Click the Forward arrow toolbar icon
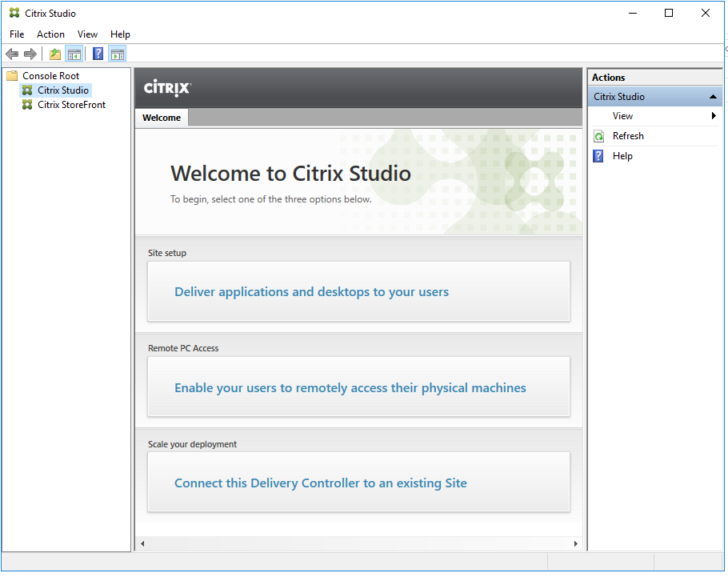Screen dimensions: 728x577 (30, 54)
